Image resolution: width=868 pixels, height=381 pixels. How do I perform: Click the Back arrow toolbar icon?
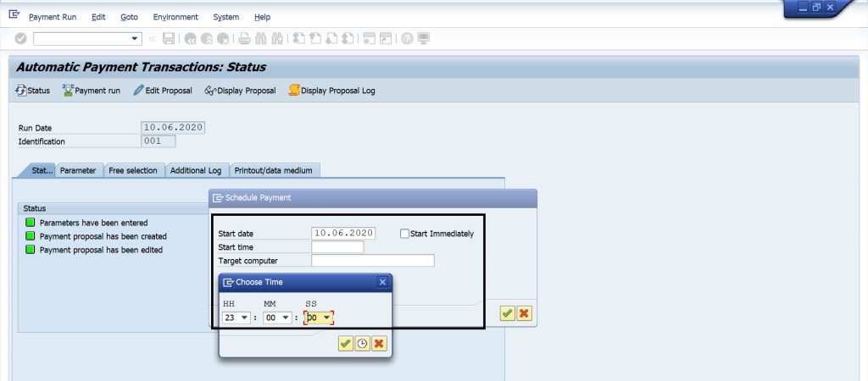pyautogui.click(x=191, y=39)
